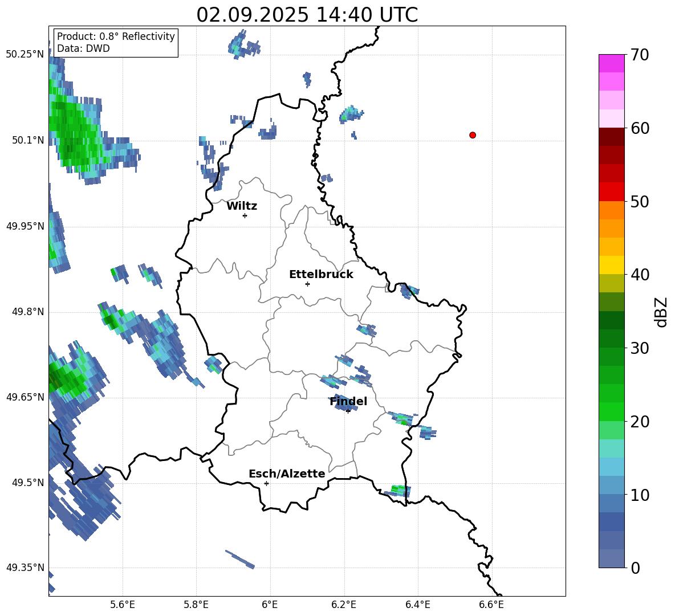Click the dark maroon colorbar segment below 60
This screenshot has width=675, height=616.
click(x=611, y=137)
